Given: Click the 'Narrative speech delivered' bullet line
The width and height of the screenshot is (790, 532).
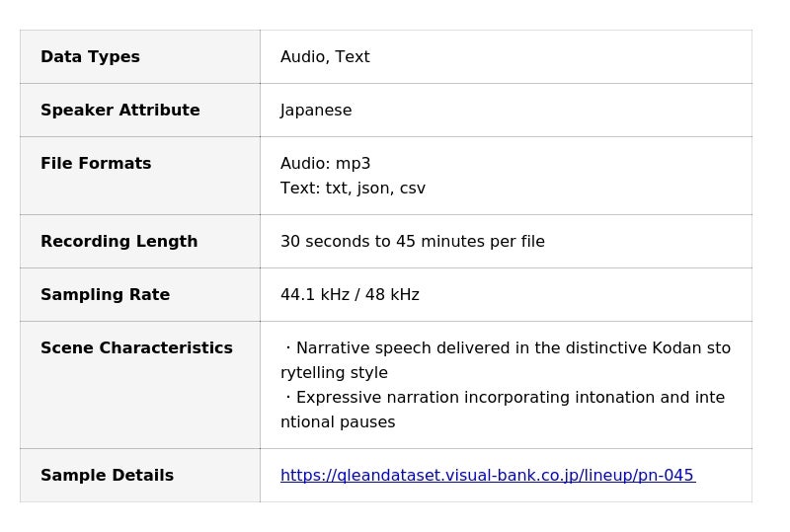Looking at the screenshot, I should coord(508,348).
